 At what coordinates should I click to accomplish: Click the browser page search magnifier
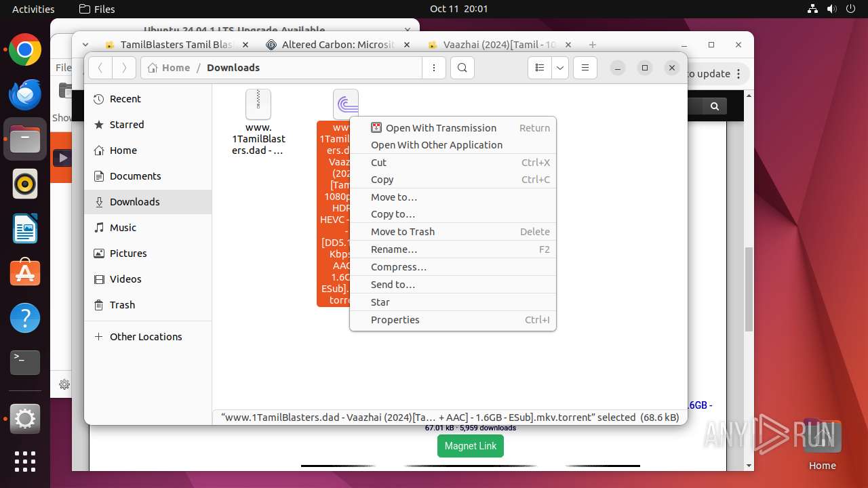click(715, 106)
